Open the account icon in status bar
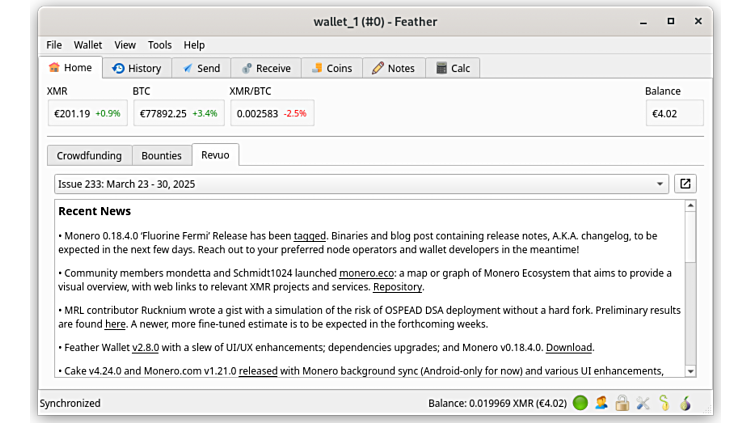The image size is (752, 423). coord(601,403)
